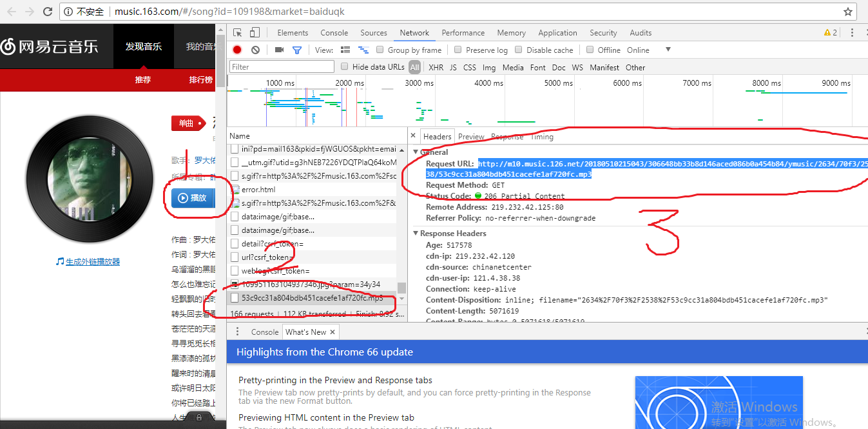Bookmark the page with the star icon
868x429 pixels.
[848, 12]
